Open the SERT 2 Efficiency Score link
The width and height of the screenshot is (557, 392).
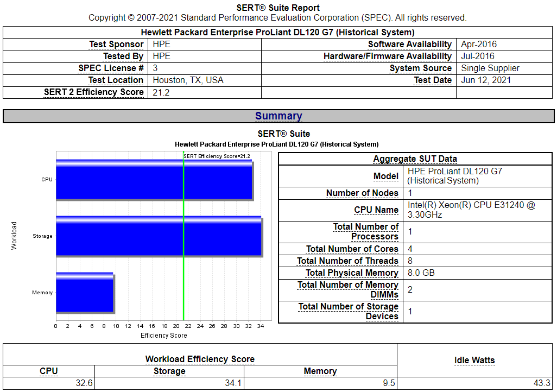(x=94, y=92)
